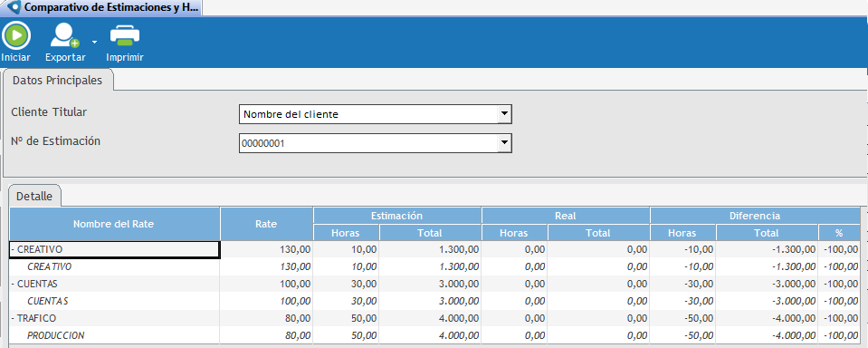
Task: Click the Rate column header
Action: (x=267, y=224)
